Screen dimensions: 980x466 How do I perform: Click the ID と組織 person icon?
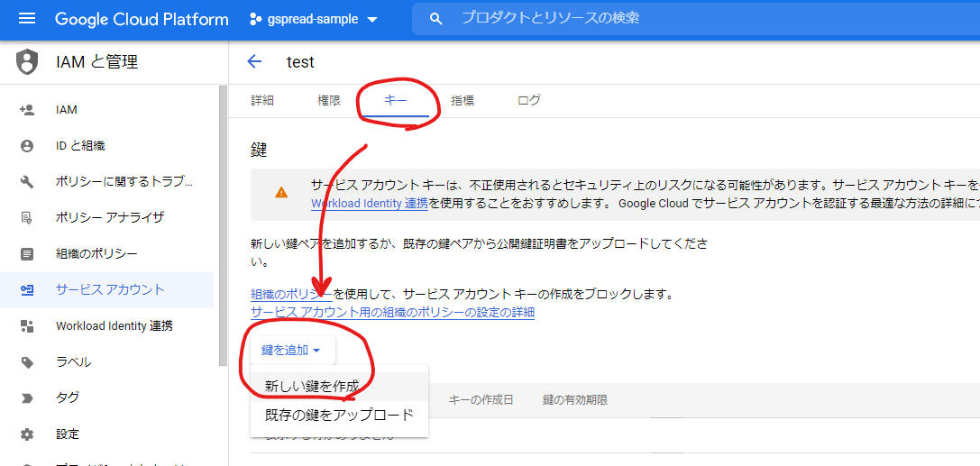coord(27,146)
